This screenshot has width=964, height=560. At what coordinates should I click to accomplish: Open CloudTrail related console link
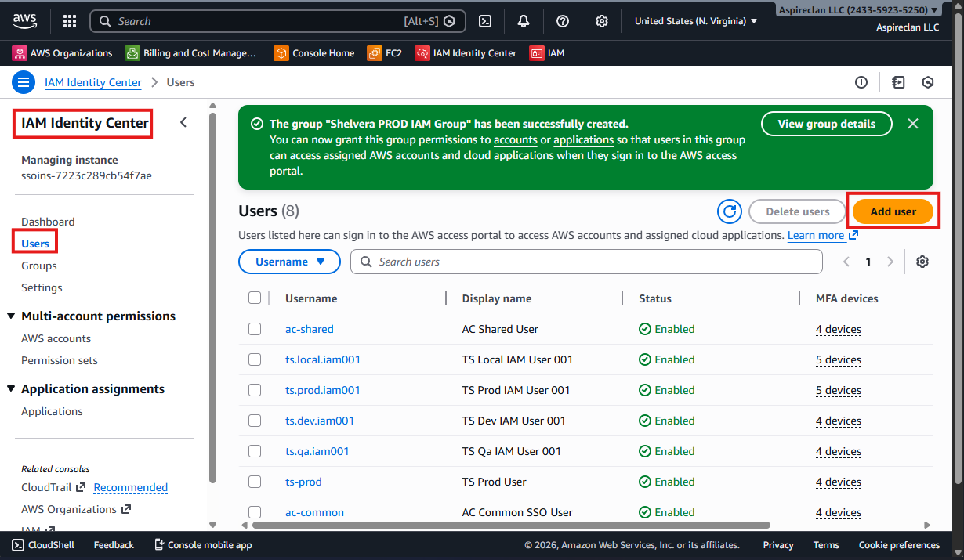tap(53, 487)
